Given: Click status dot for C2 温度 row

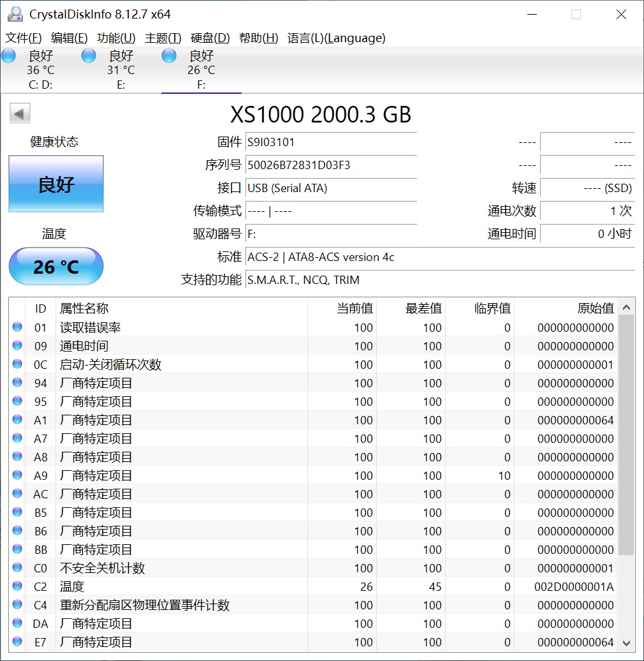Looking at the screenshot, I should pyautogui.click(x=17, y=586).
